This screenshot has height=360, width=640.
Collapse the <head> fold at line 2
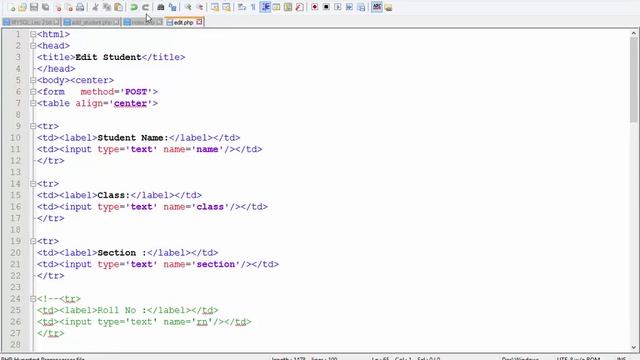click(x=33, y=46)
